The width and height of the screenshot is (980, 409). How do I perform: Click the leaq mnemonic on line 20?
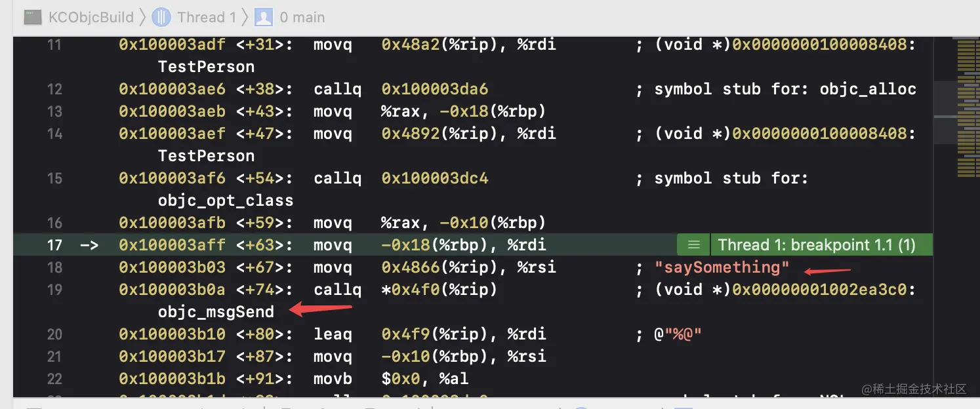click(333, 334)
